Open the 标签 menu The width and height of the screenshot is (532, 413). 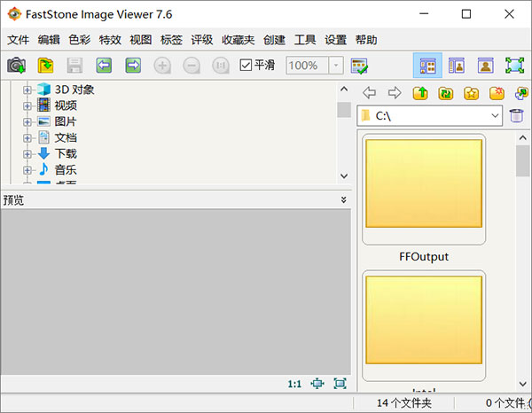pyautogui.click(x=171, y=40)
